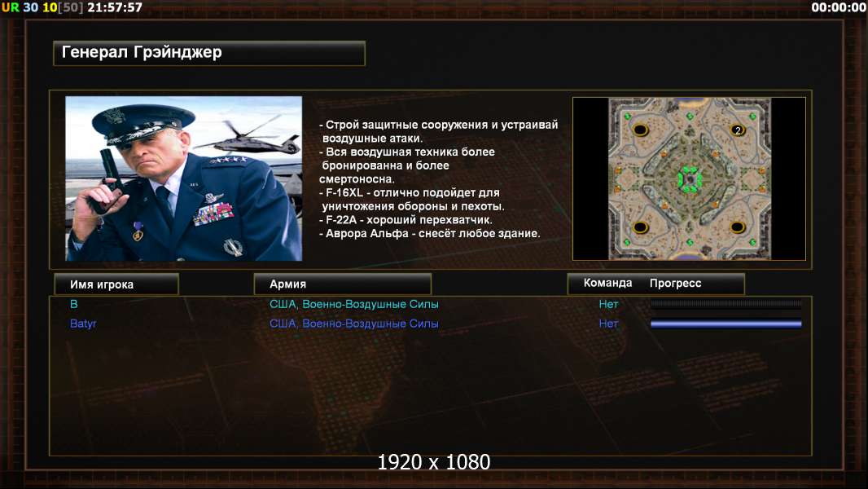Select player name Batyr
This screenshot has height=489, width=868.
83,324
